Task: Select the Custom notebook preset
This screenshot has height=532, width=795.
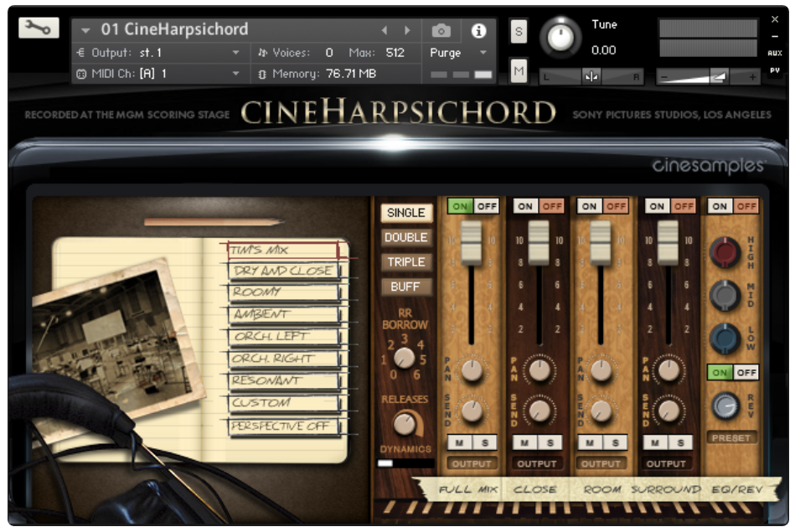Action: [283, 403]
